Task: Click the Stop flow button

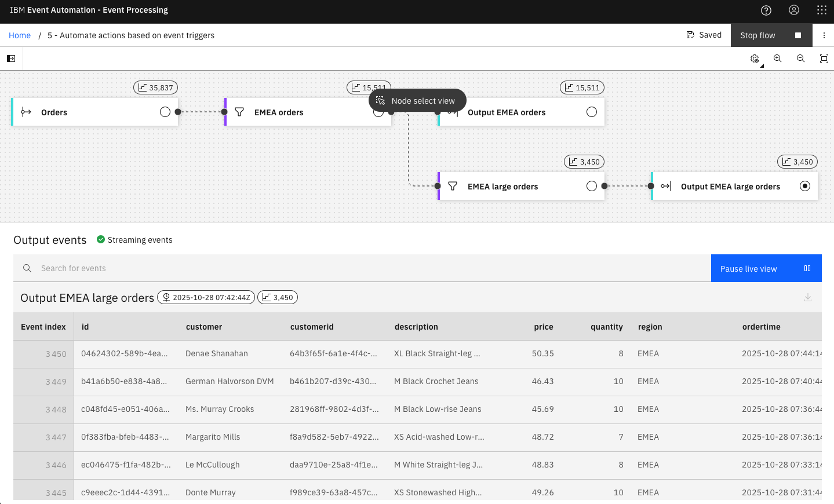Action: [x=771, y=35]
